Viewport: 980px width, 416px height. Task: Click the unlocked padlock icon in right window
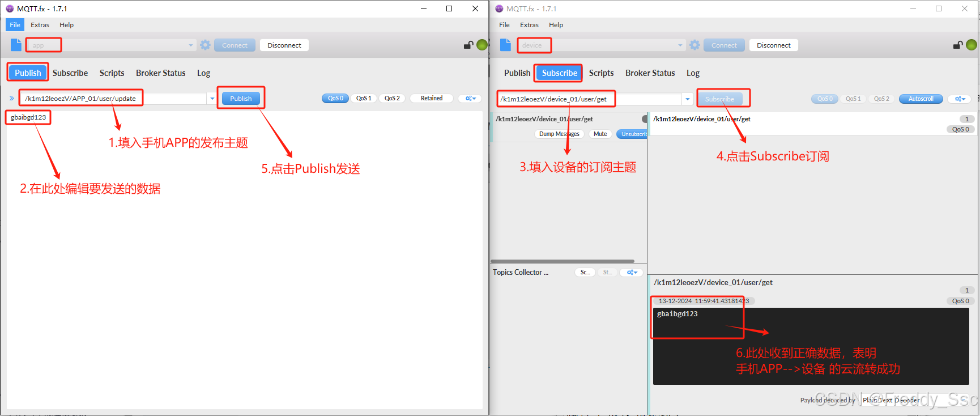(958, 45)
